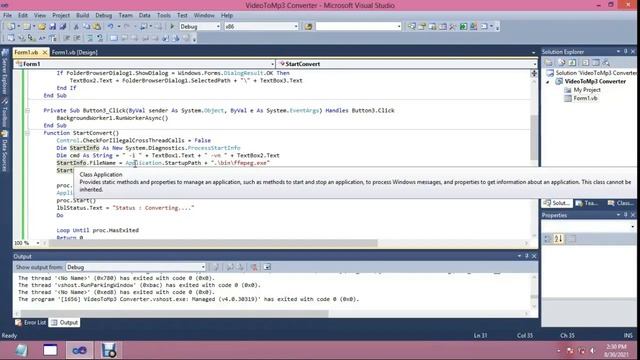This screenshot has width=640, height=360.
Task: Collapse the VideoToMp3 Converter project node
Action: [x=548, y=82]
